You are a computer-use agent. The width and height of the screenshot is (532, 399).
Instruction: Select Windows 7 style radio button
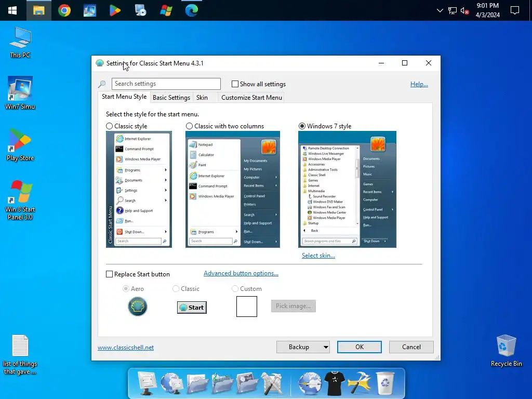pos(302,126)
